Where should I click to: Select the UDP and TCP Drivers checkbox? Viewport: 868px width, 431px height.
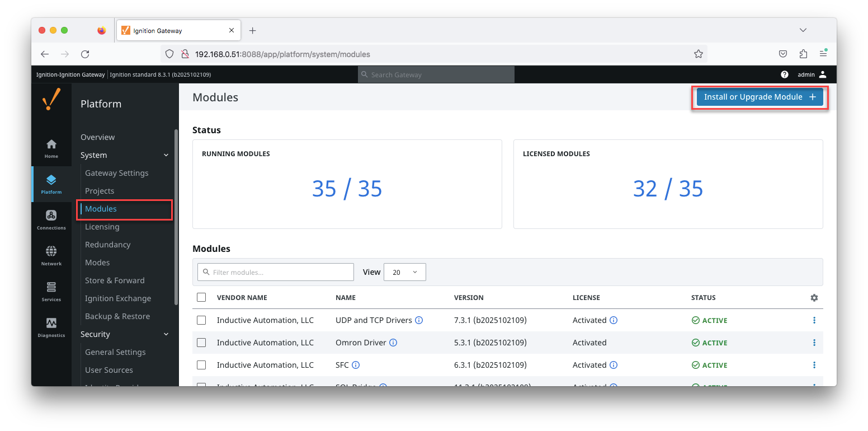click(201, 320)
